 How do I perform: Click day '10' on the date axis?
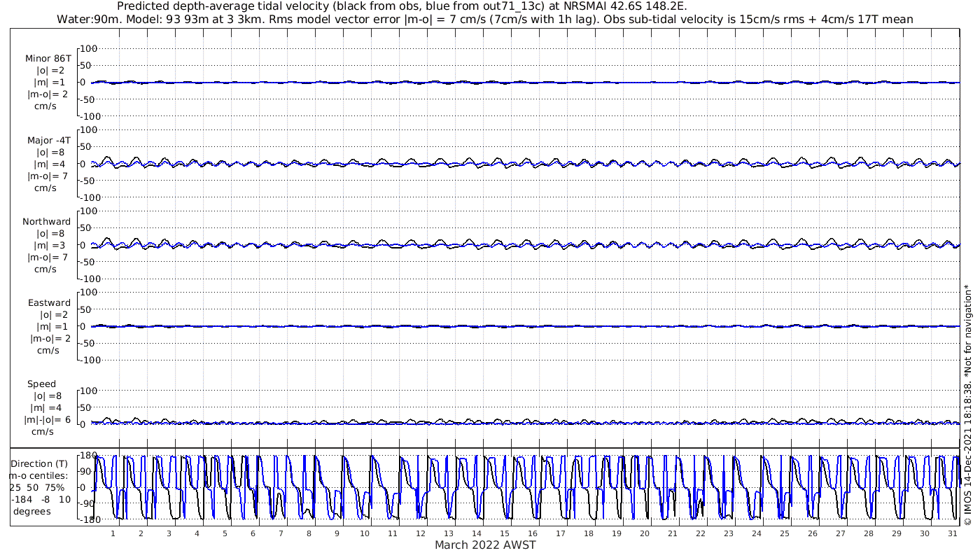(x=365, y=533)
